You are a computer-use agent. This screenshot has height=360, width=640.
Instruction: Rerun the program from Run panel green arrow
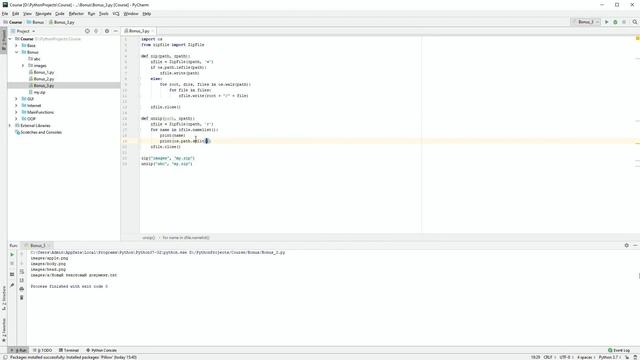[x=12, y=254]
